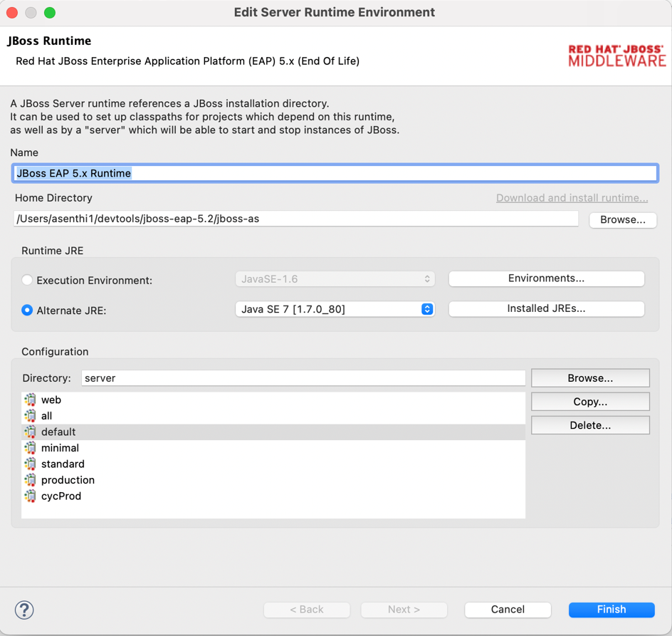Click the disabled Back button

307,610
